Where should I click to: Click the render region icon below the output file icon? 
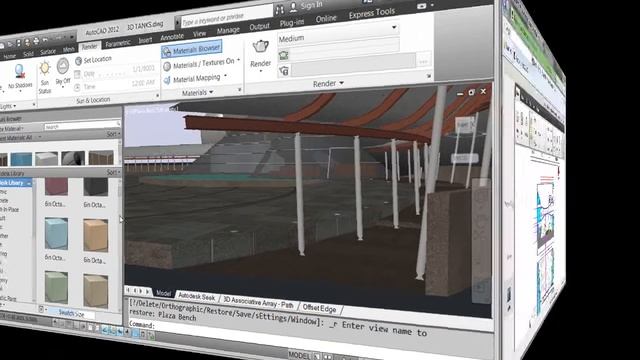[284, 71]
